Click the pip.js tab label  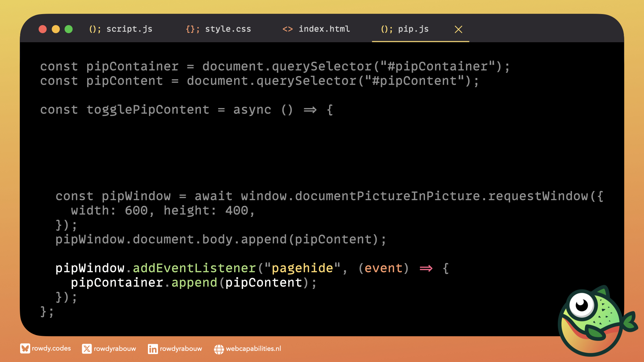(413, 29)
